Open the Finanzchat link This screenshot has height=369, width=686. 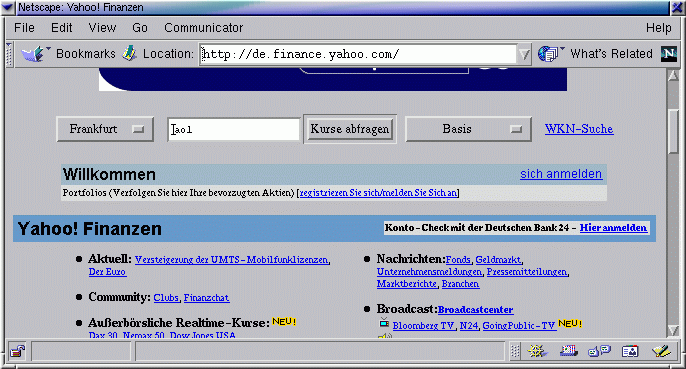(x=206, y=298)
